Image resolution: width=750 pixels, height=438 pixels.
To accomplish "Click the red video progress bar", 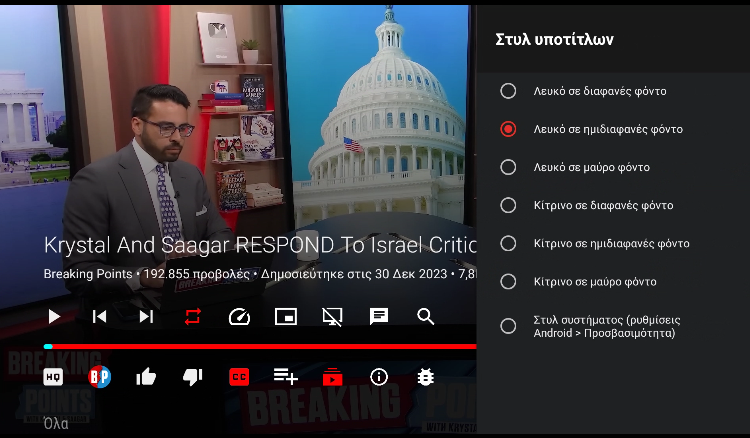I will point(261,346).
